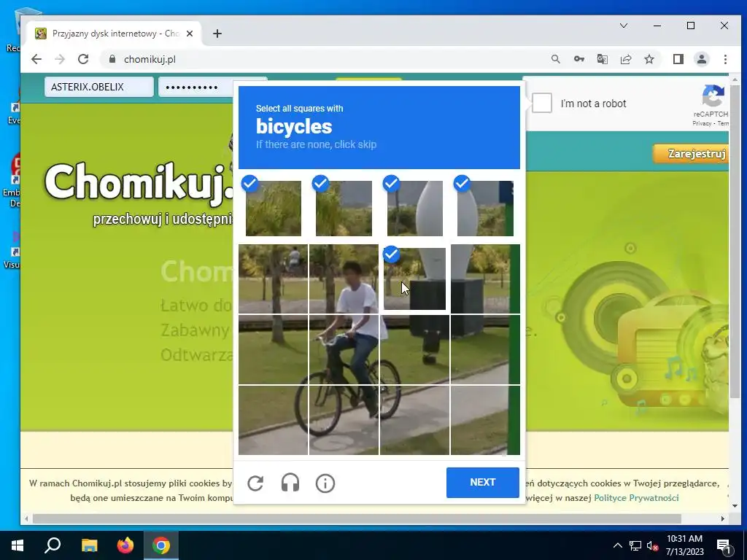Share this page icon
Viewport: 747px width, 560px height.
click(625, 59)
